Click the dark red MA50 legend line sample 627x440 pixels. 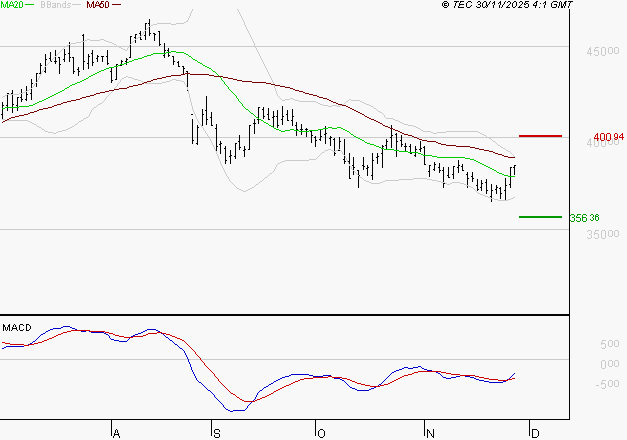point(116,5)
